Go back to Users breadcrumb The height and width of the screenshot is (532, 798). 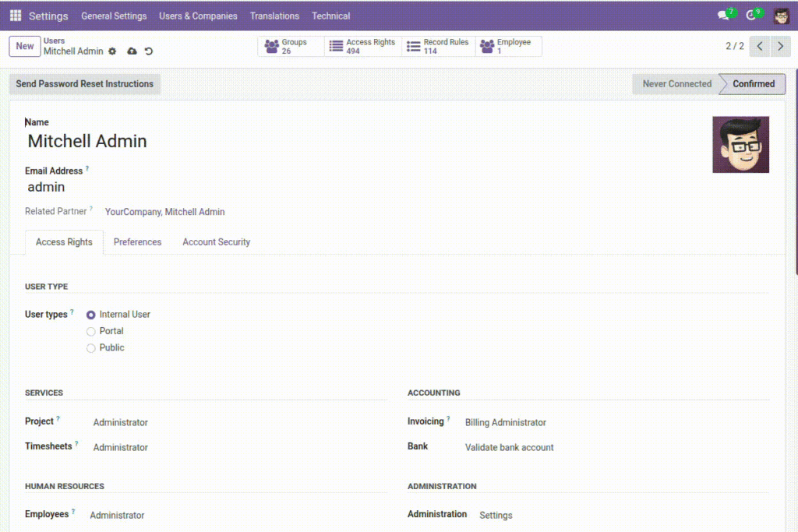tap(54, 41)
